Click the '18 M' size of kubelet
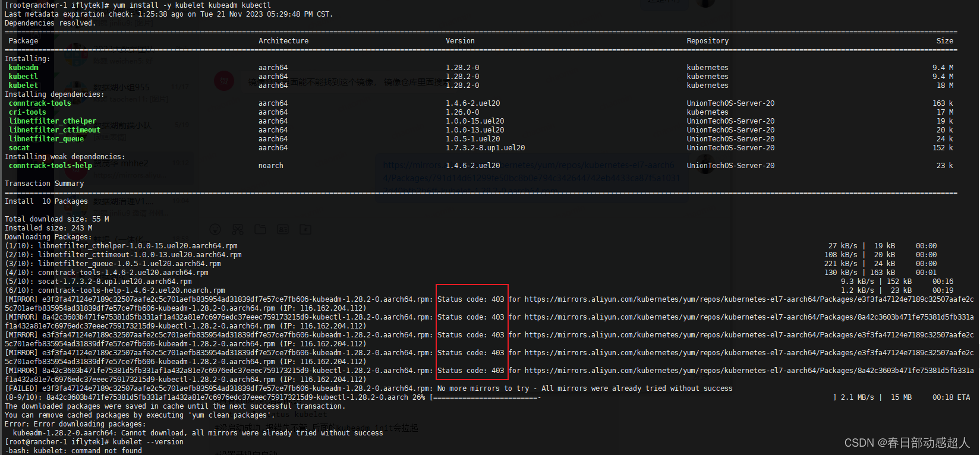 [945, 85]
